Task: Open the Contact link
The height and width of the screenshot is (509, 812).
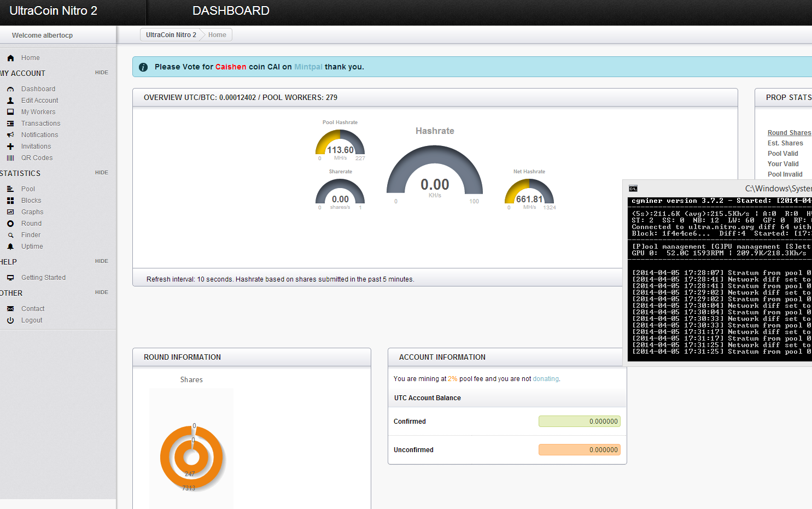Action: coord(33,309)
